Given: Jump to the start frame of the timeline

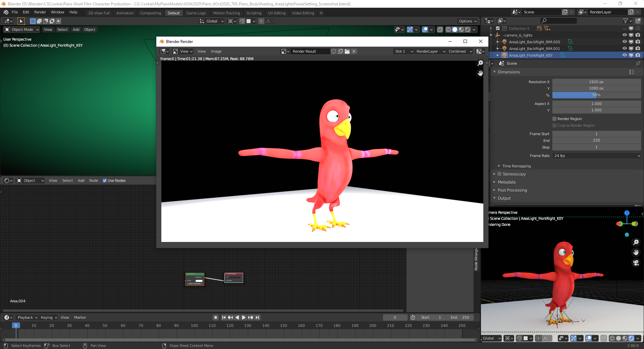Looking at the screenshot, I should click(x=224, y=317).
